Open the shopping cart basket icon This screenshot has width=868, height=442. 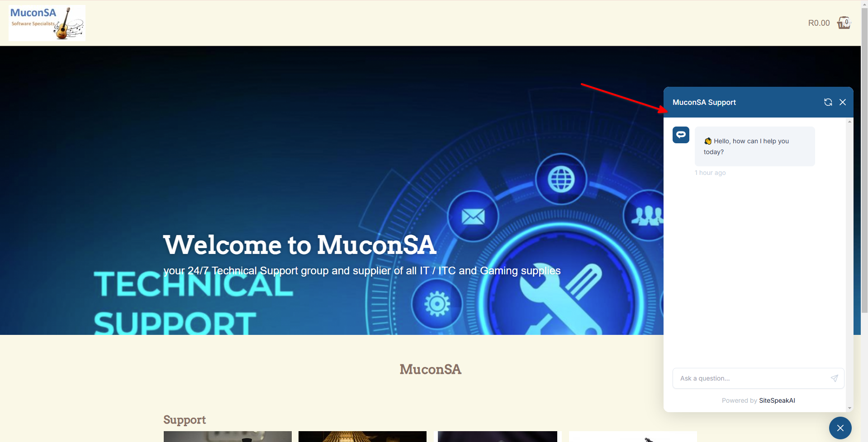(x=844, y=23)
